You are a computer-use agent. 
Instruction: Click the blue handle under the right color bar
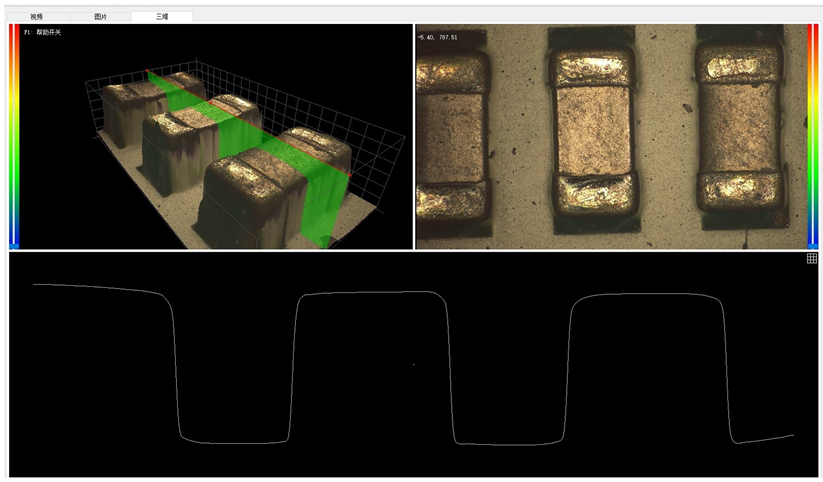(x=812, y=245)
